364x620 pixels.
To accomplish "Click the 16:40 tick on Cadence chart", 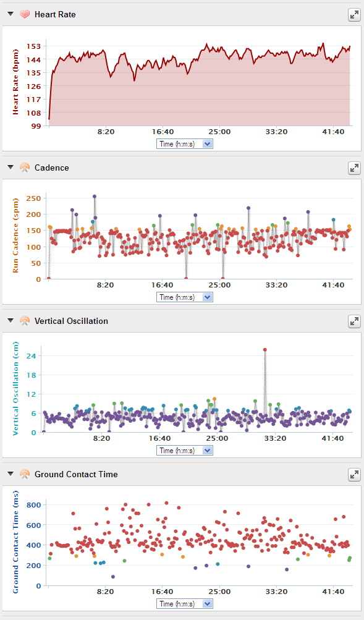I will [x=163, y=285].
